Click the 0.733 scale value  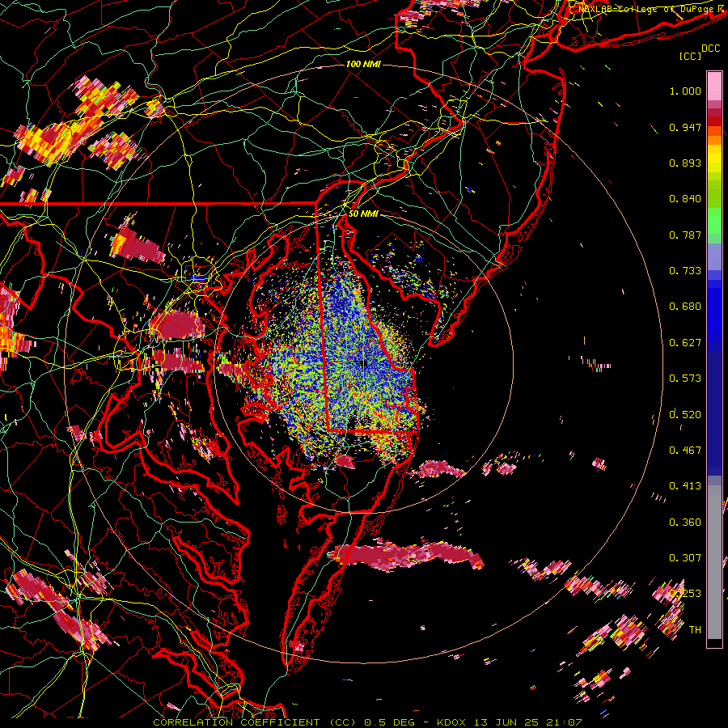click(x=685, y=271)
